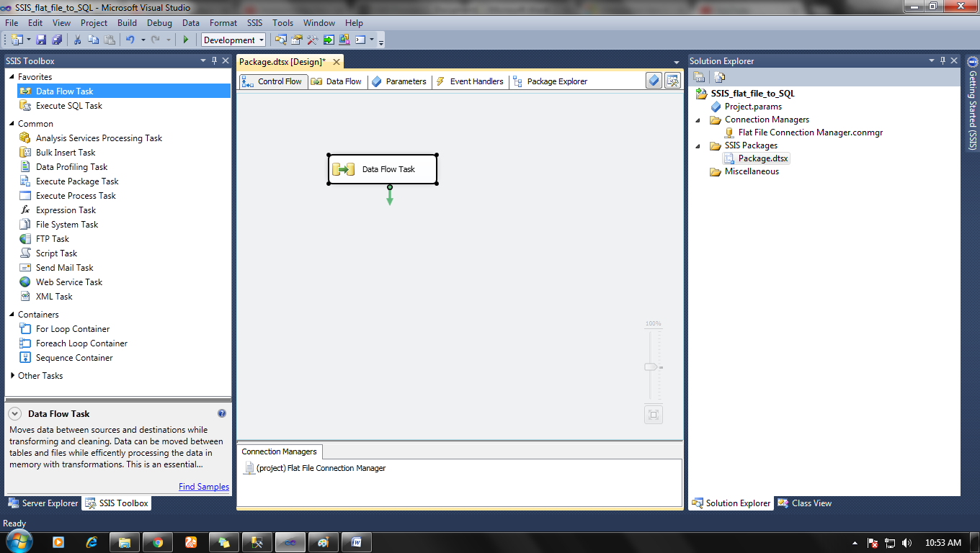Click the Cut scissors icon
This screenshot has width=980, height=553.
77,40
